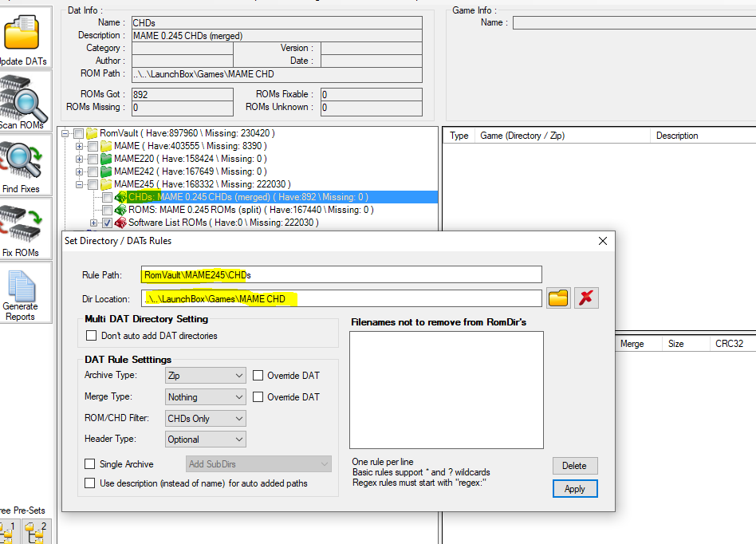This screenshot has height=544, width=756.
Task: Toggle the RomVault root checkbox
Action: pos(79,133)
